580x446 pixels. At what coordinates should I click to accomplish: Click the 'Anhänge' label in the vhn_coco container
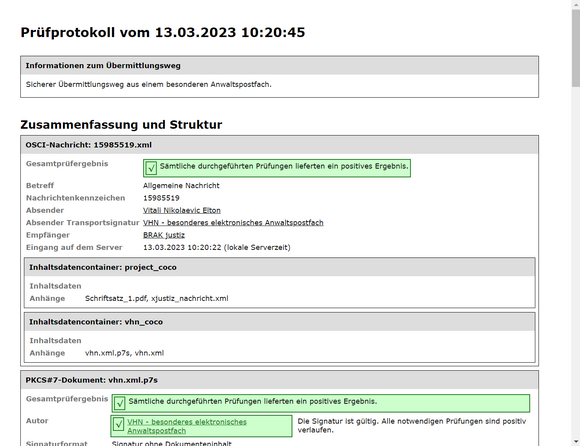[47, 353]
